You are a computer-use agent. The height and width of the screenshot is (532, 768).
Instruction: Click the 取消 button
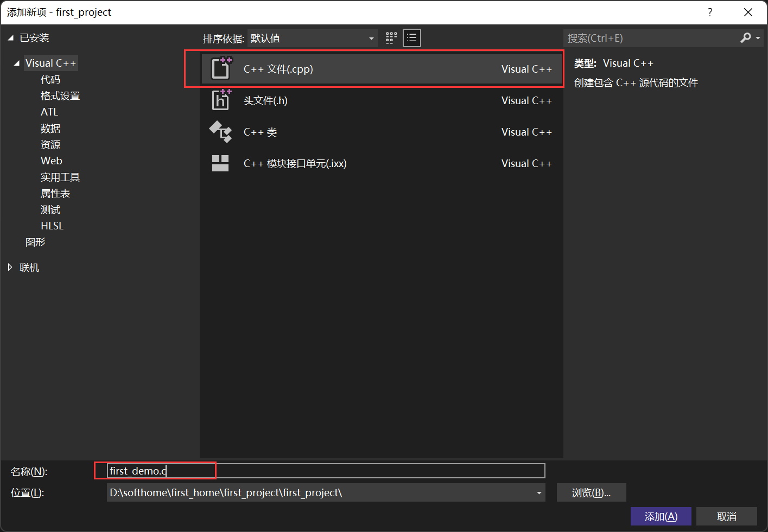726,516
